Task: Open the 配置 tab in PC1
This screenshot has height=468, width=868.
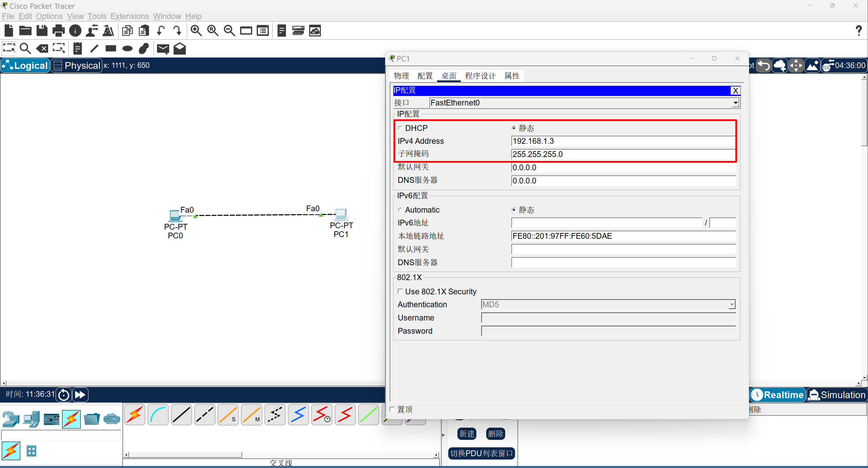Action: [x=425, y=76]
